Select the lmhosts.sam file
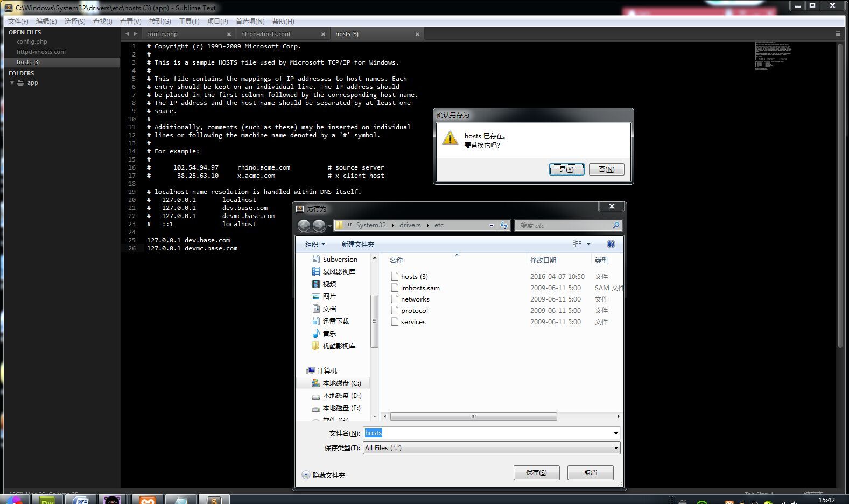849x504 pixels. [x=420, y=288]
